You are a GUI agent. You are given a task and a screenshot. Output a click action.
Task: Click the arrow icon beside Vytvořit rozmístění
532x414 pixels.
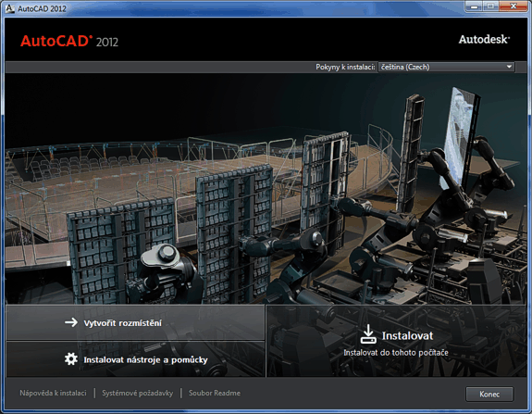click(71, 322)
